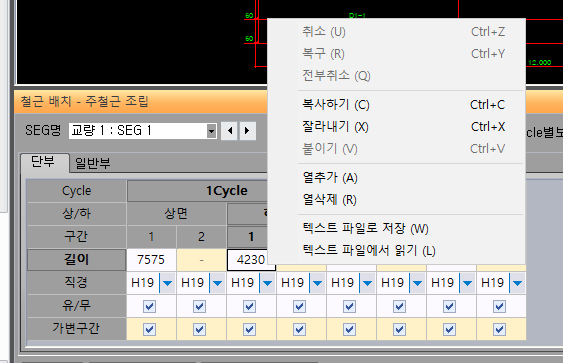
Task: Click 붙이기 (V) paste entry
Action: pos(396,148)
